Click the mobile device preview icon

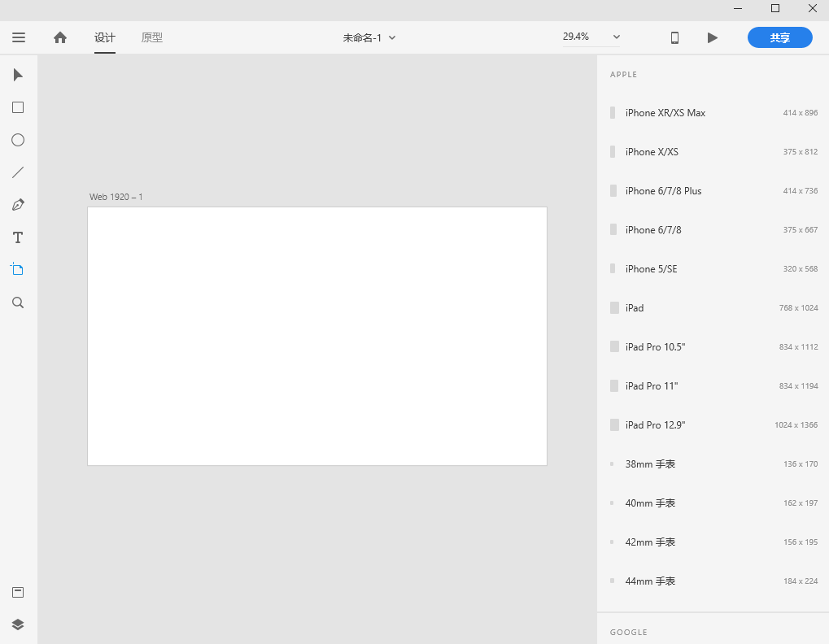click(674, 37)
